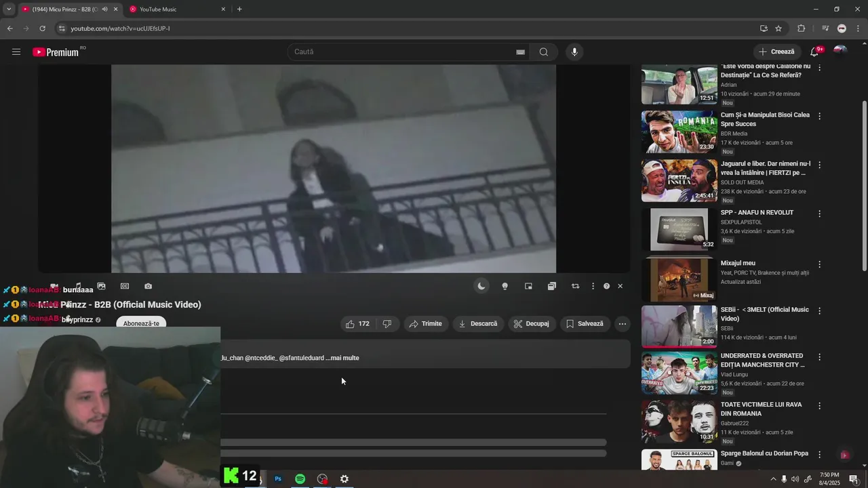Screen dimensions: 868x488
Task: Toggle the lightbulb cinema mode icon
Action: pyautogui.click(x=505, y=286)
